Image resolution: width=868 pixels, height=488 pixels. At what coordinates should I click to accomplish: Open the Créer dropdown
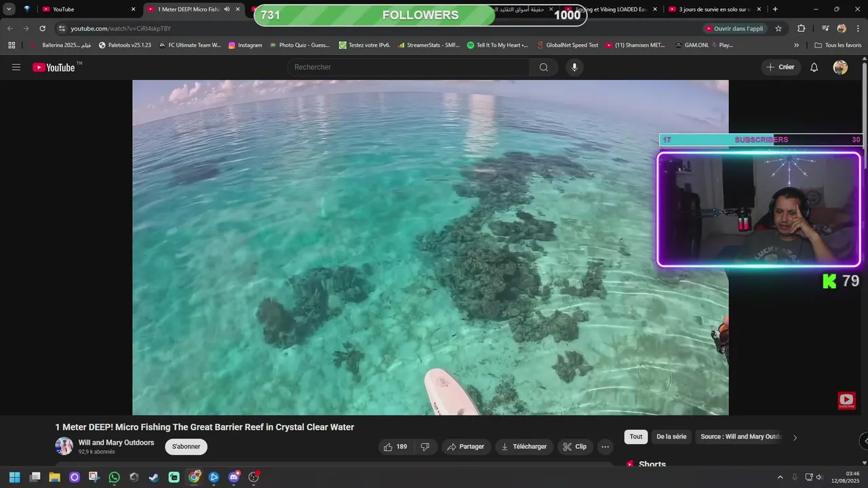[x=781, y=67]
